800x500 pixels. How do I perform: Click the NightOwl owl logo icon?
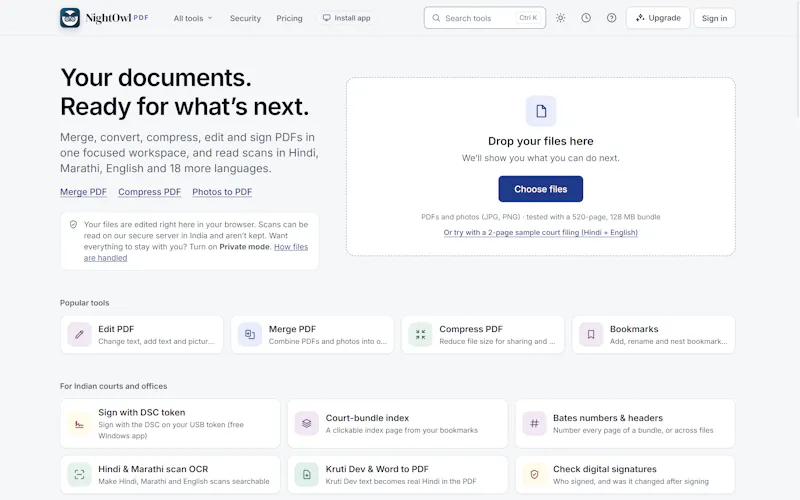tap(70, 18)
